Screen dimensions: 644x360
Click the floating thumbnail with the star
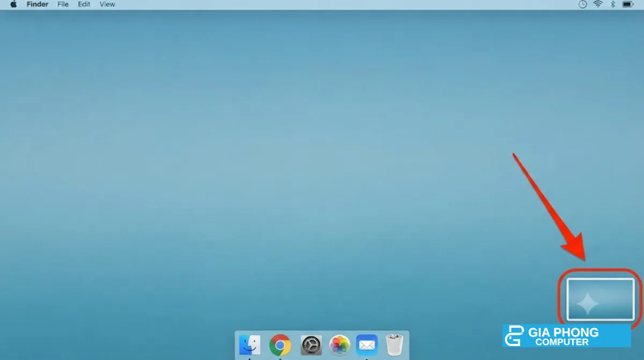tap(601, 299)
